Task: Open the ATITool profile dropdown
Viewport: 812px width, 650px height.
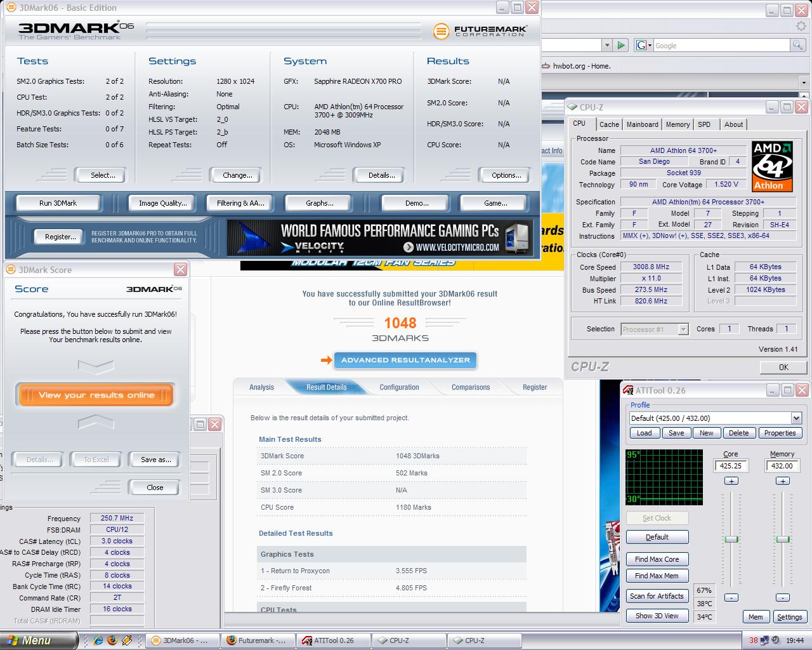Action: pos(796,418)
